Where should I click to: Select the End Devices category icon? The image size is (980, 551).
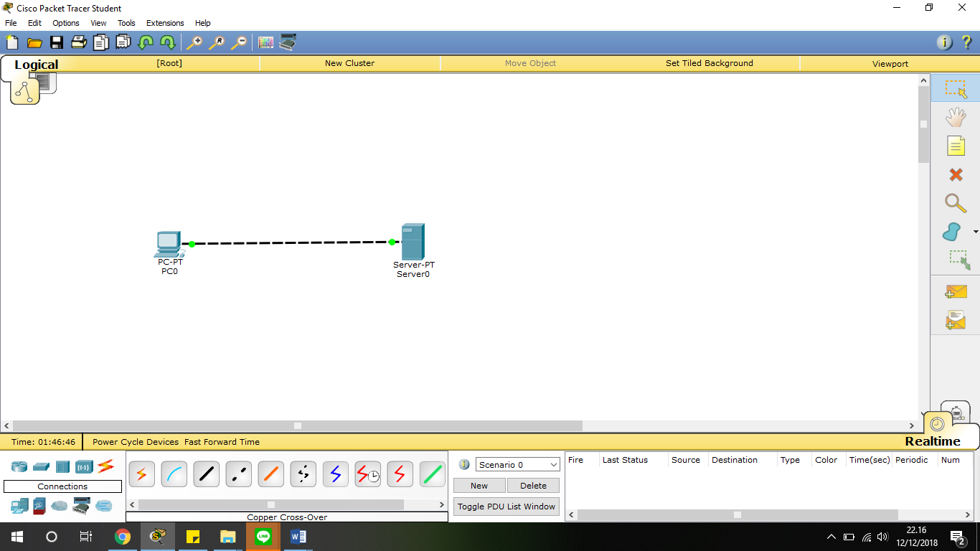point(18,506)
